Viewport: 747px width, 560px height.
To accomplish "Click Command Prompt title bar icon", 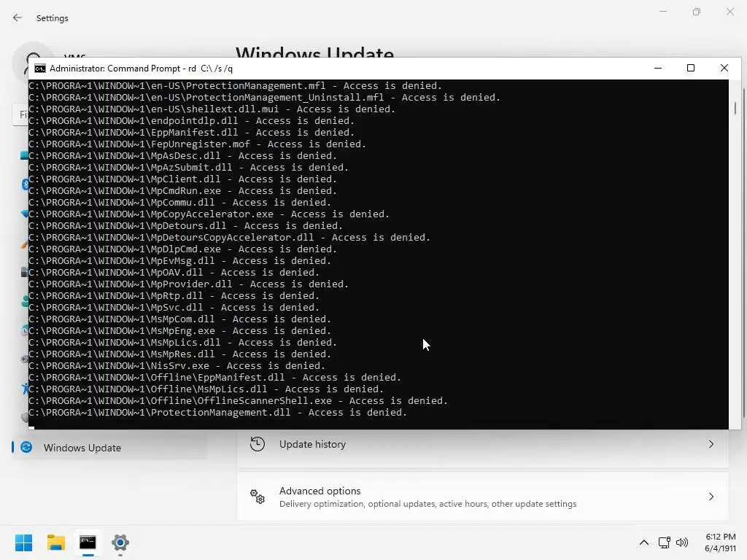I will pos(40,69).
